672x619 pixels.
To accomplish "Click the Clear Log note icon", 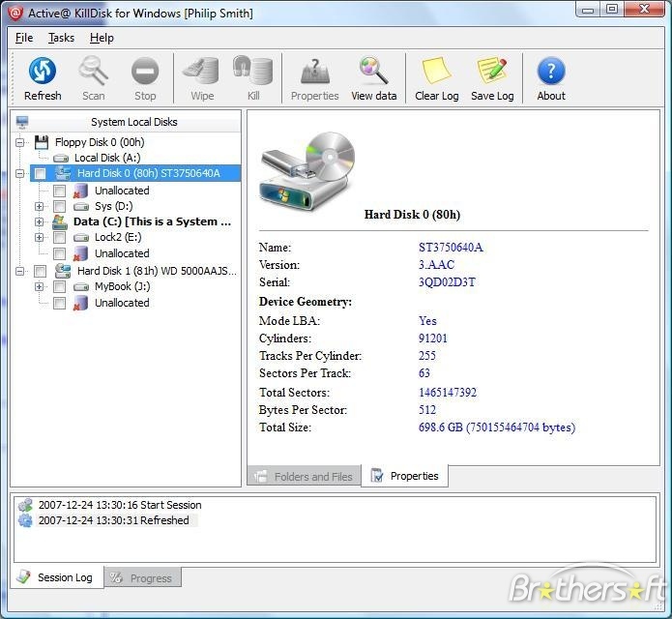I will [x=436, y=71].
